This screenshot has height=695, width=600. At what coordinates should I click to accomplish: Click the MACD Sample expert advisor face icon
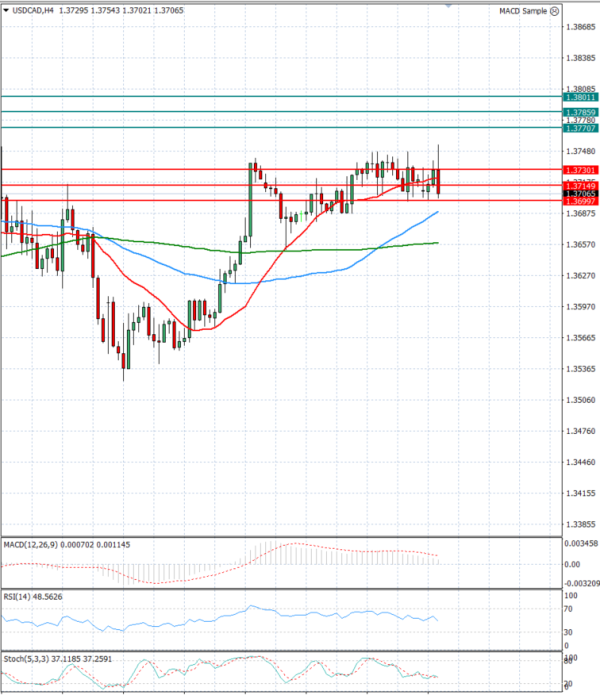point(552,11)
